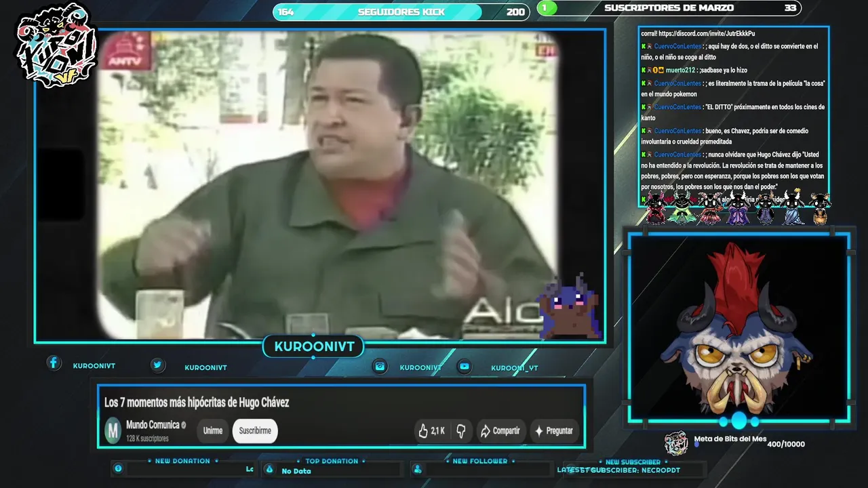Click the Meta de Bits del Mes icon

click(676, 443)
